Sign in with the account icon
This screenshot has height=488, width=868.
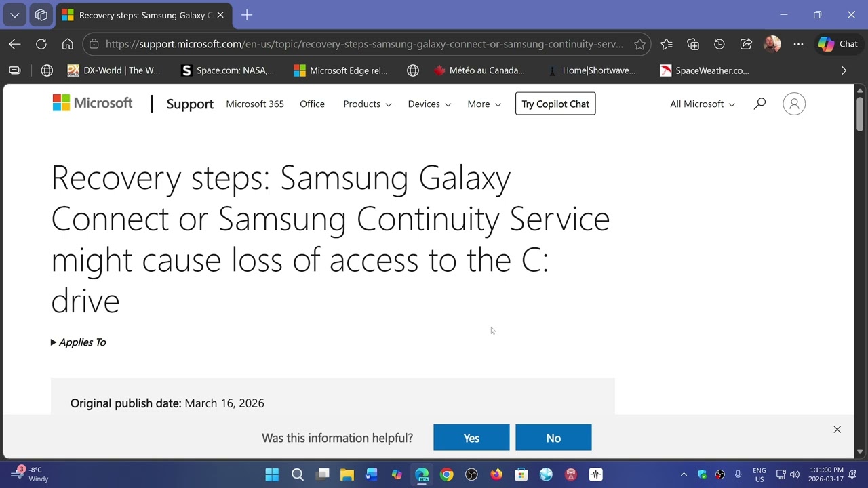tap(794, 104)
